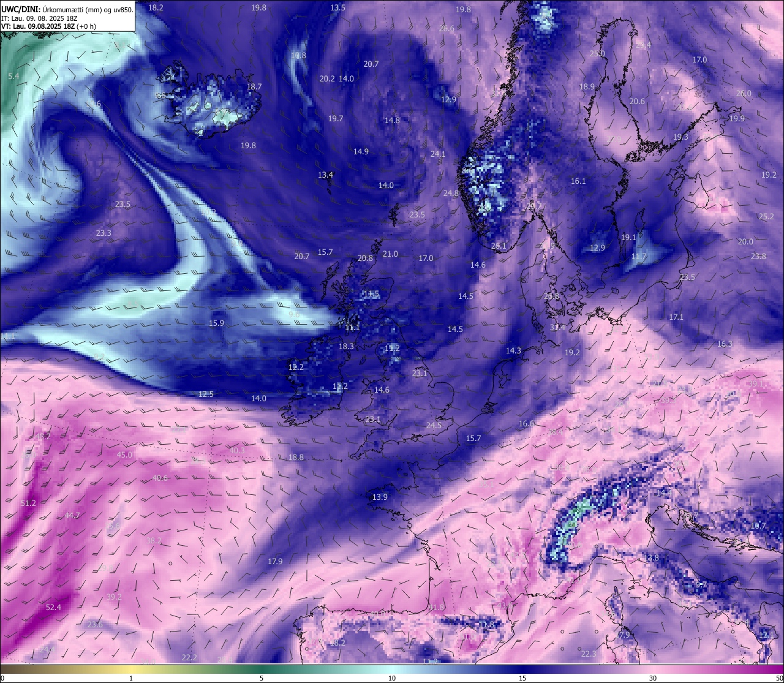784x683 pixels.
Task: Click the 26.6 value at the top
Action: click(447, 28)
